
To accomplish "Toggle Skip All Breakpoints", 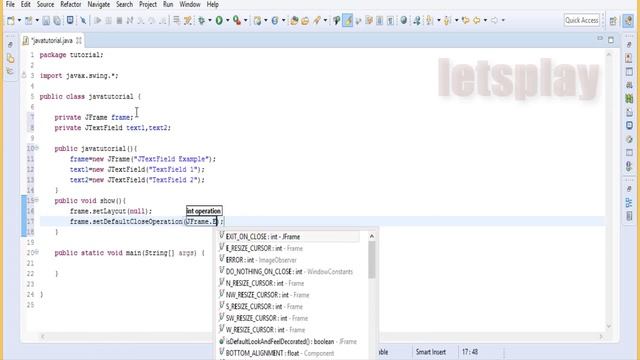I will pyautogui.click(x=83, y=20).
